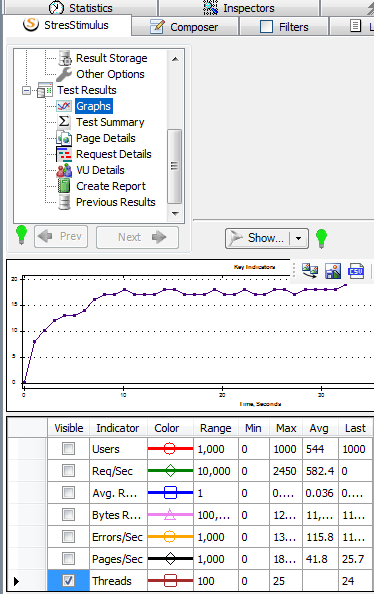
Task: Switch to the Inspectors tab
Action: (x=239, y=8)
